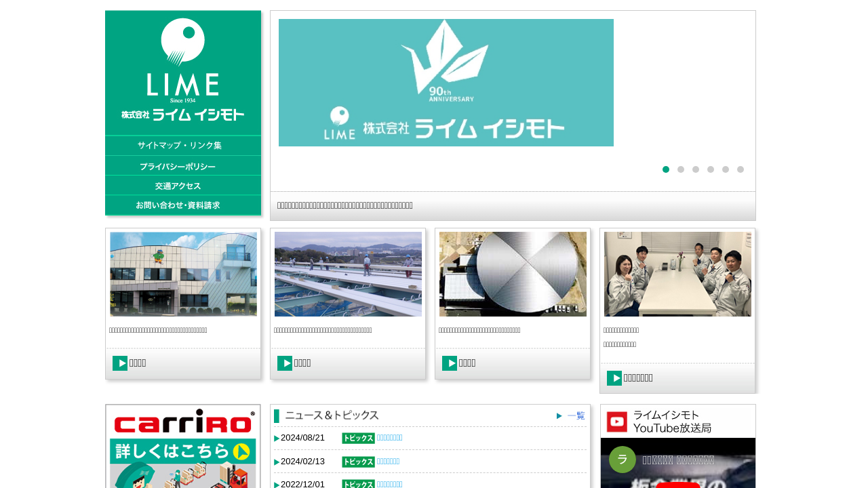Click the green arrow icon under the office building photo
868x488 pixels.
(120, 363)
